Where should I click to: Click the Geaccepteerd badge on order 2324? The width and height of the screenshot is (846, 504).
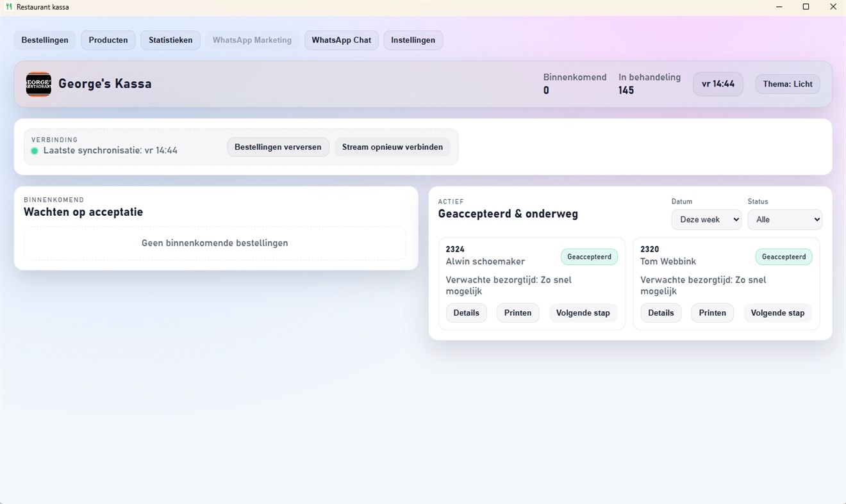point(590,257)
